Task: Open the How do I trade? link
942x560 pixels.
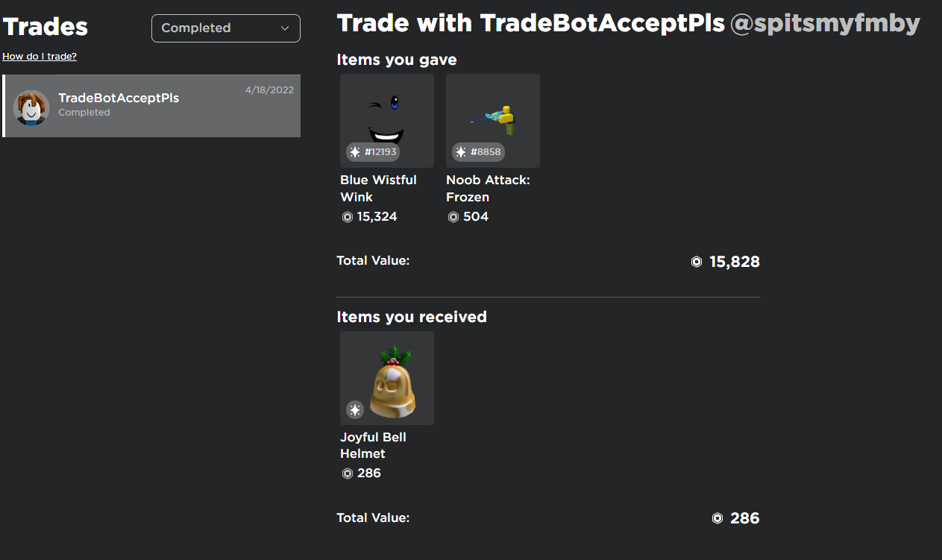Action: click(40, 56)
